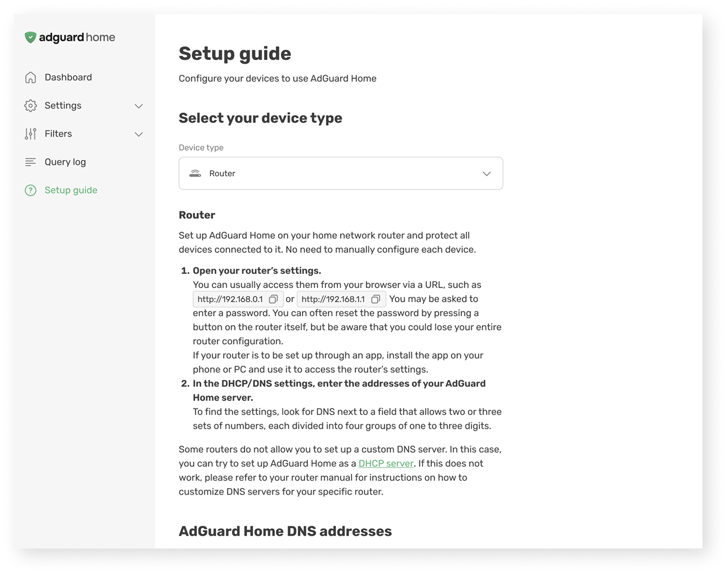Image resolution: width=728 pixels, height=574 pixels.
Task: Open the Settings menu item
Action: (x=63, y=105)
